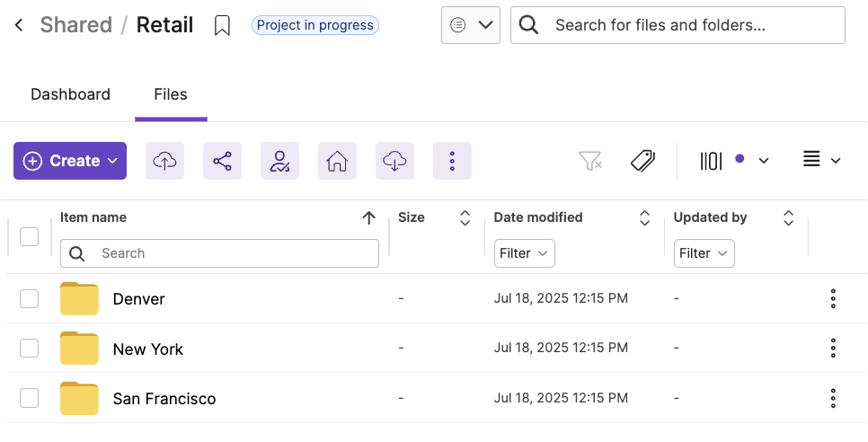This screenshot has width=868, height=442.
Task: Sort by the Size column arrows
Action: pyautogui.click(x=465, y=218)
